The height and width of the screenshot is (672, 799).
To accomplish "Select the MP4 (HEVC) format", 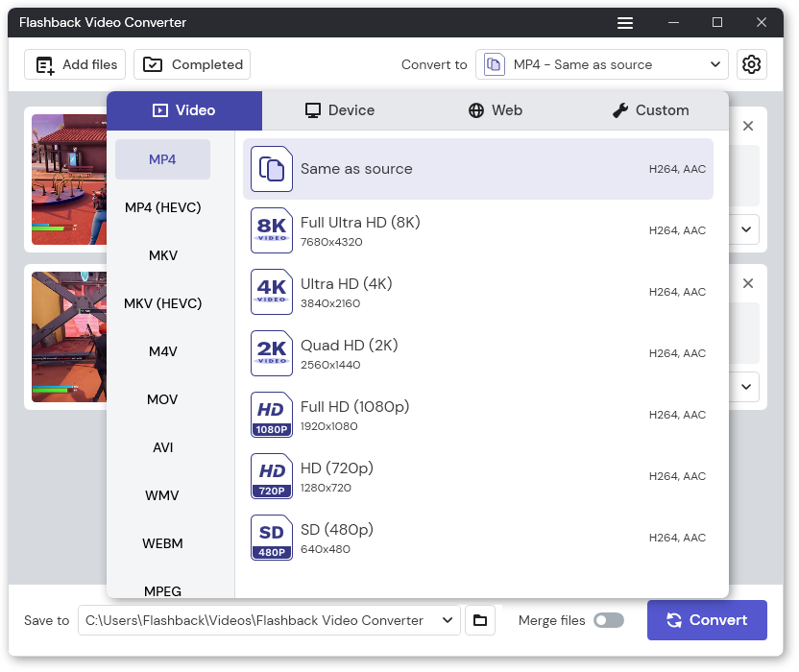I will (x=162, y=207).
